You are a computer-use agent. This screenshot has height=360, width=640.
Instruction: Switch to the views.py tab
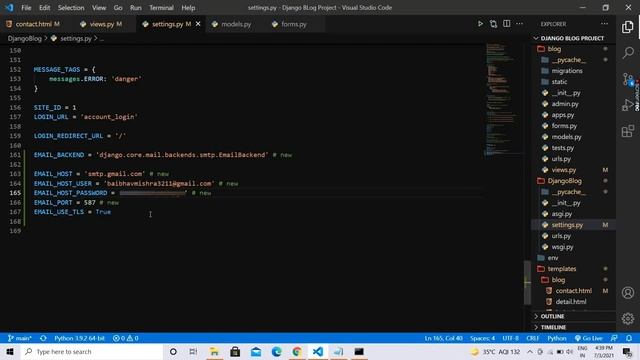[x=101, y=24]
